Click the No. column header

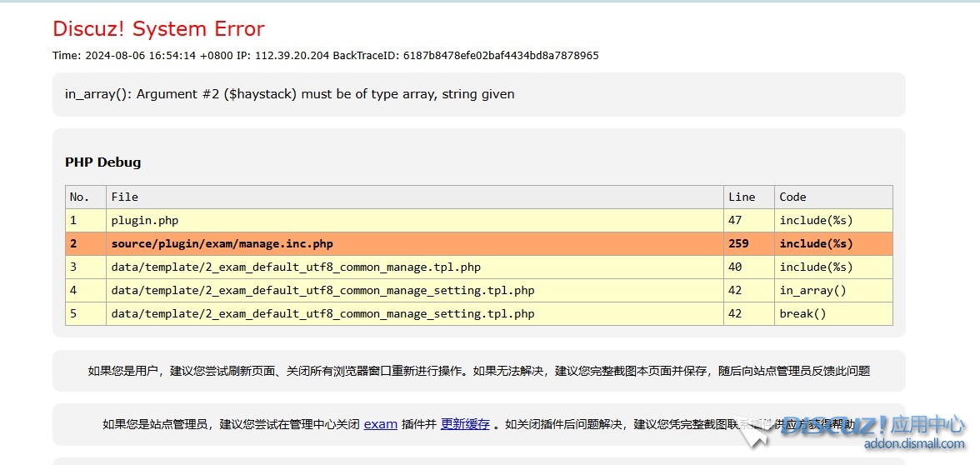[79, 197]
